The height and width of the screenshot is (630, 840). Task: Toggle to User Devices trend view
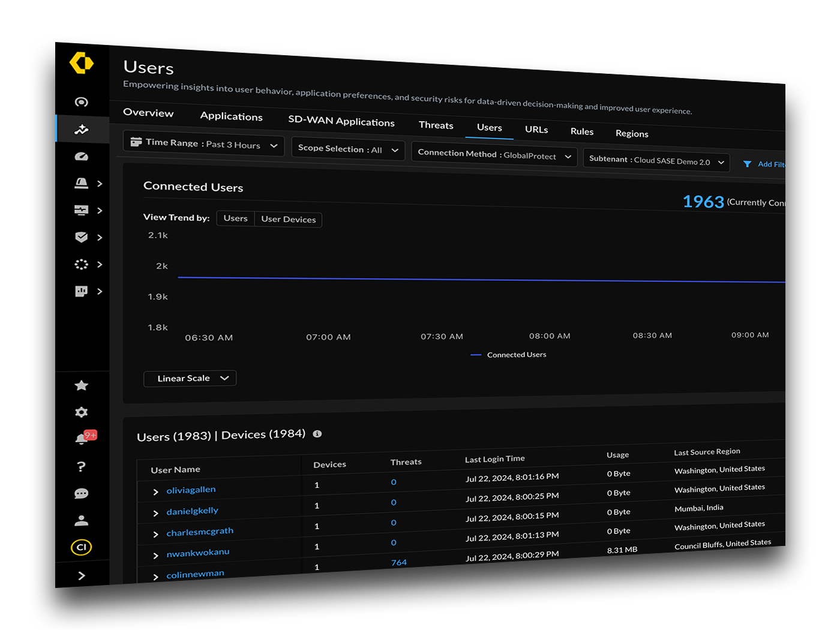click(x=288, y=219)
